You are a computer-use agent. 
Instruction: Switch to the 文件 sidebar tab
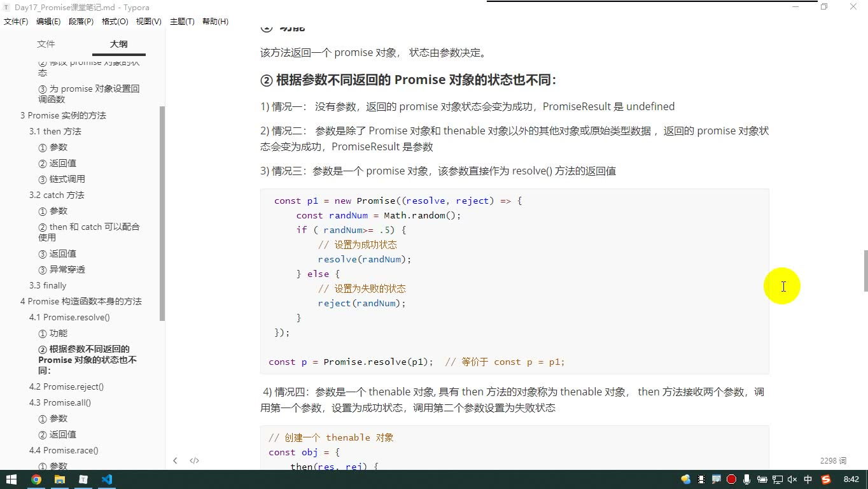pos(46,44)
